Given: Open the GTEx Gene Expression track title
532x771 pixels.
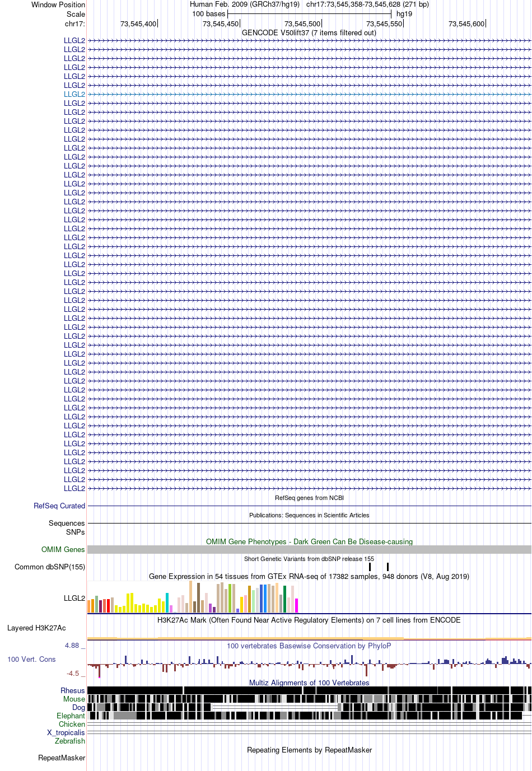Looking at the screenshot, I should coord(309,576).
